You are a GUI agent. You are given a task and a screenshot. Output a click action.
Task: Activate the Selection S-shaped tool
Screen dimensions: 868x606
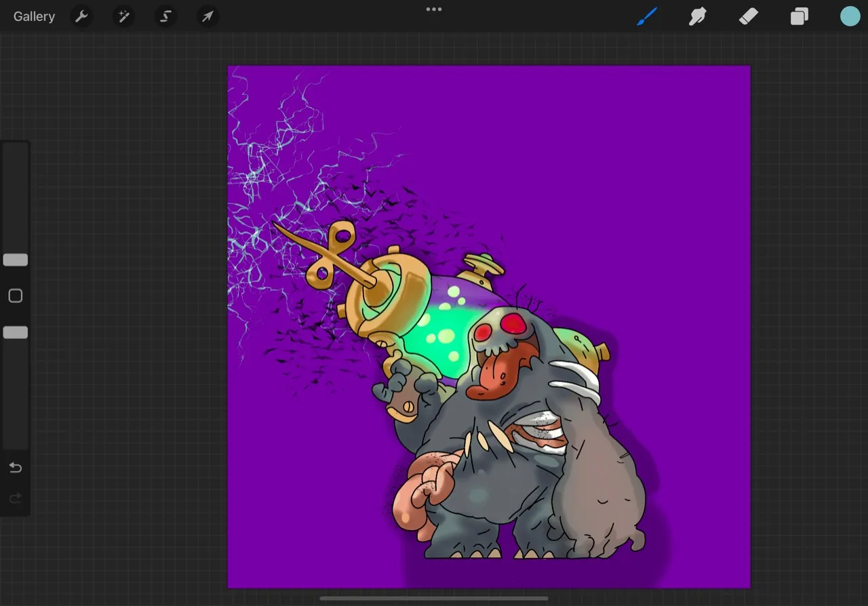click(165, 16)
